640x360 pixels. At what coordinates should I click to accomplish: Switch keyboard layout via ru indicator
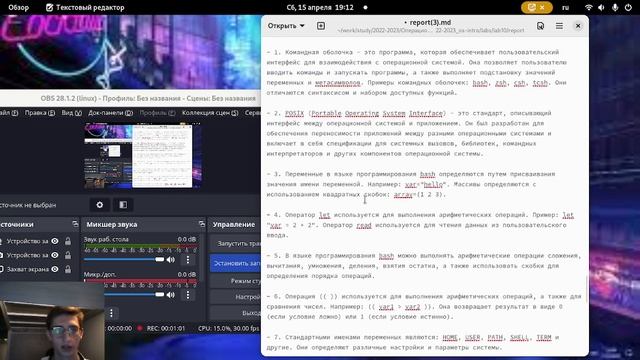(565, 7)
